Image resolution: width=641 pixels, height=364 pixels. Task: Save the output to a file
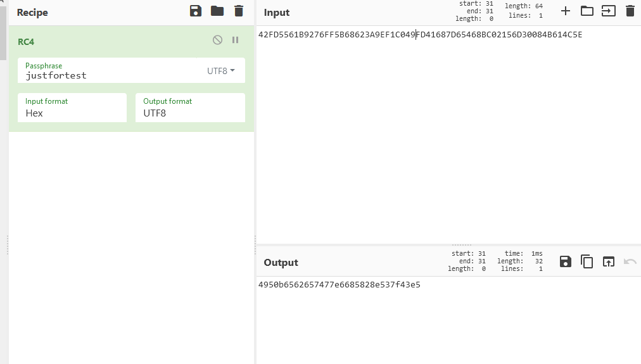coord(566,261)
